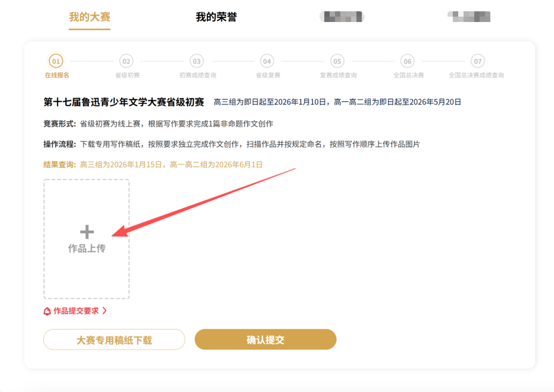Open the 作品提交要求 link
554x392 pixels.
(x=76, y=311)
